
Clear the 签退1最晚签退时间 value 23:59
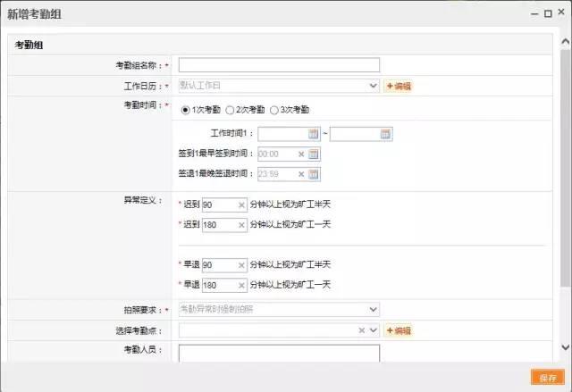[x=301, y=175]
